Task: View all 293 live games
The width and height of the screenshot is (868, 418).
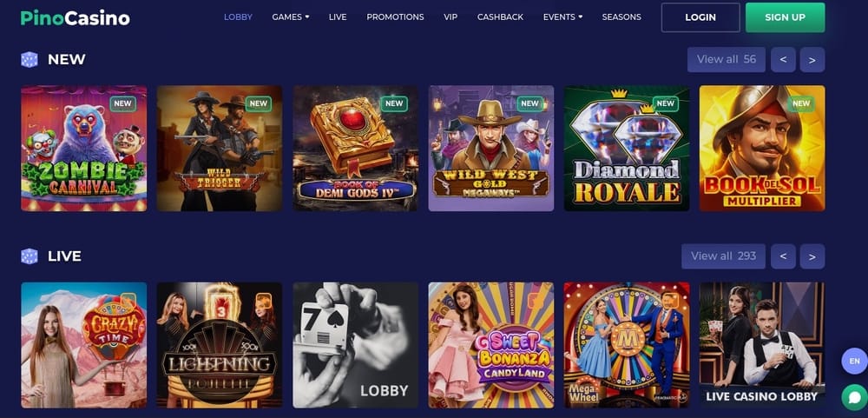Action: 724,256
